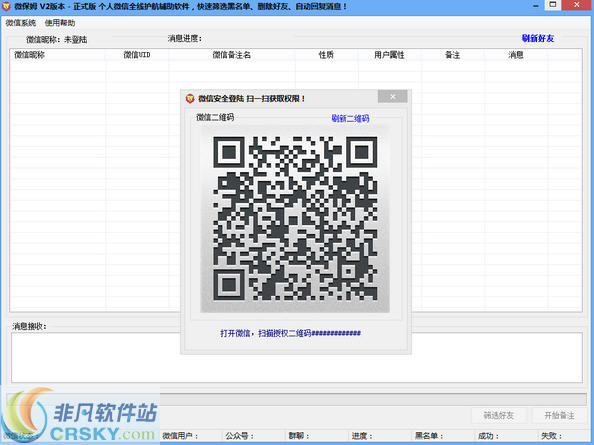Click the 性质 column header
The width and height of the screenshot is (594, 445).
(326, 55)
